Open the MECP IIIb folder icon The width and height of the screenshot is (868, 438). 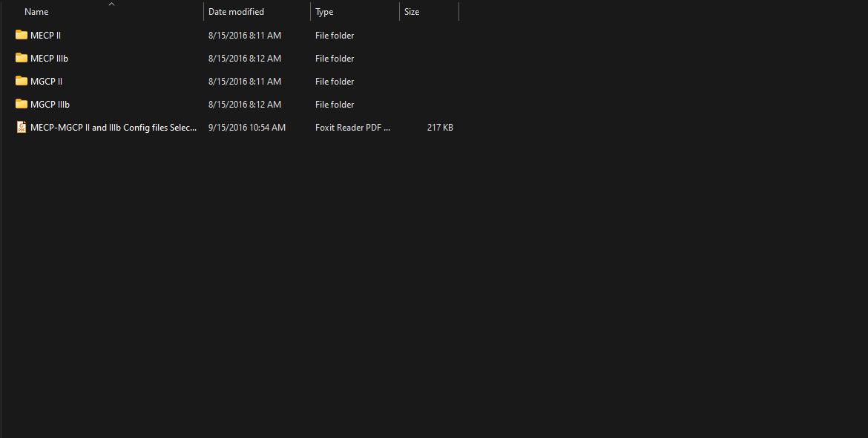click(x=22, y=58)
